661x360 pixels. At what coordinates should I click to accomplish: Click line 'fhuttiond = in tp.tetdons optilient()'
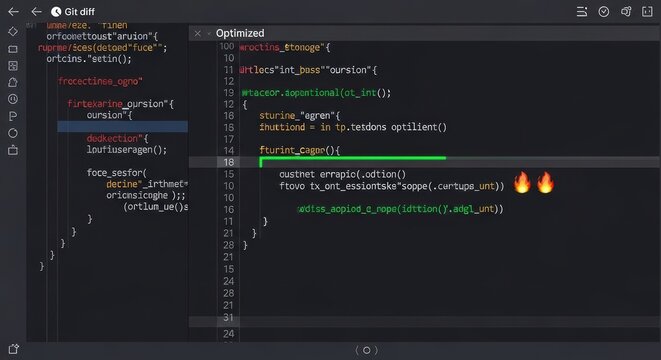[353, 127]
